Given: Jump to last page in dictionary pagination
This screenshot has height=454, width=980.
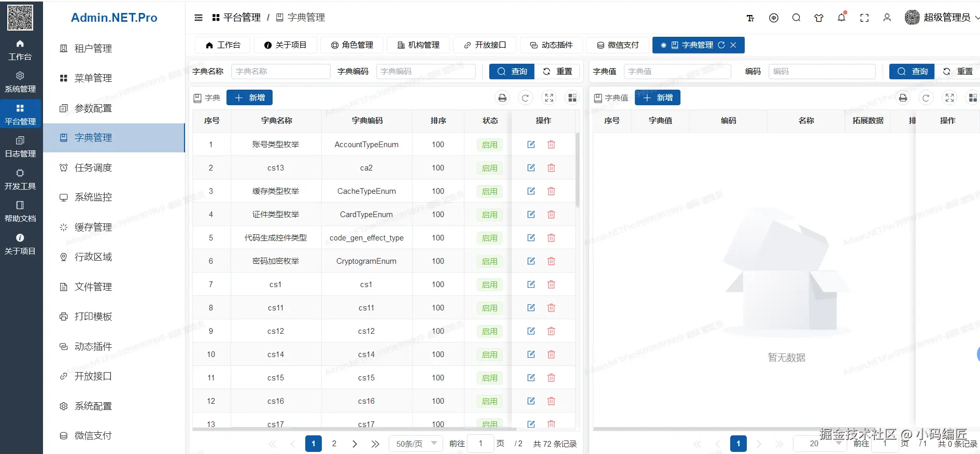Looking at the screenshot, I should point(375,444).
